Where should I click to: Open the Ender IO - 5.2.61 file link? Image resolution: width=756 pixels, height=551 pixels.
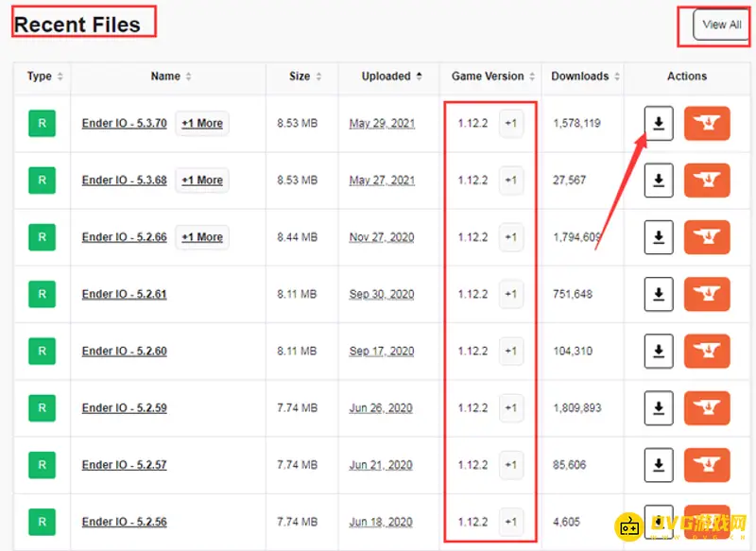click(x=124, y=294)
